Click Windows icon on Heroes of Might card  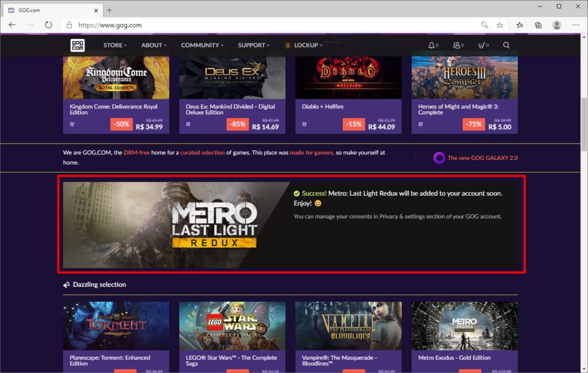pos(421,124)
